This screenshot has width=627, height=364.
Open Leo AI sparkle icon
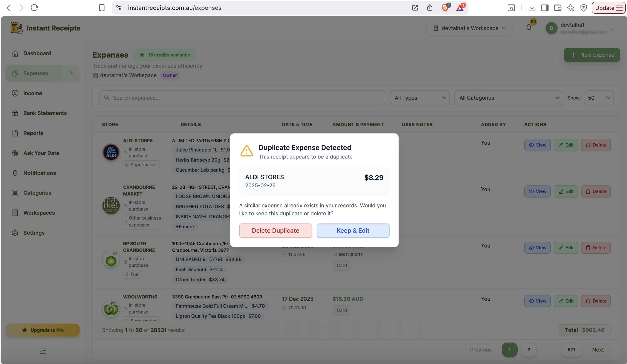click(571, 8)
